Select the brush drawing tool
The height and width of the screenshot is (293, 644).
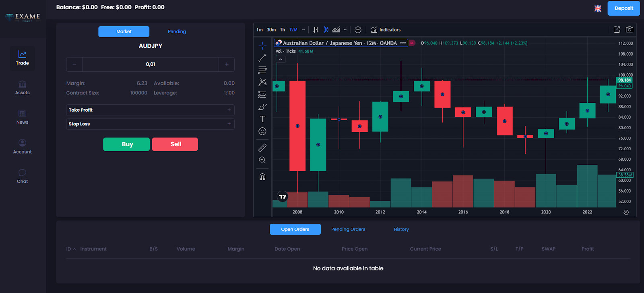[x=262, y=107]
